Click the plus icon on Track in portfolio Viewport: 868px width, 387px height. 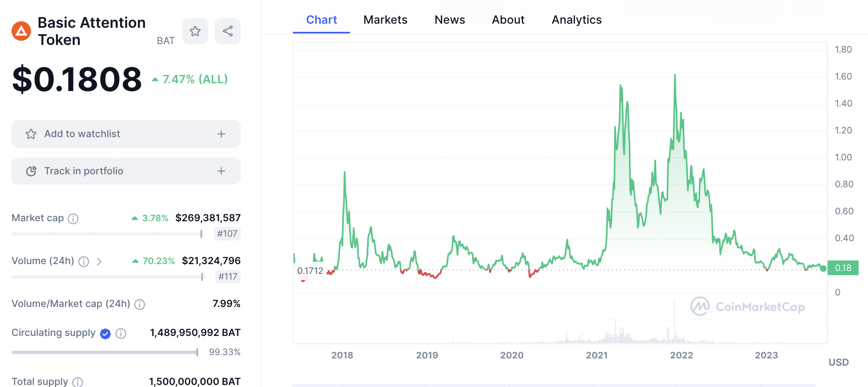point(221,171)
